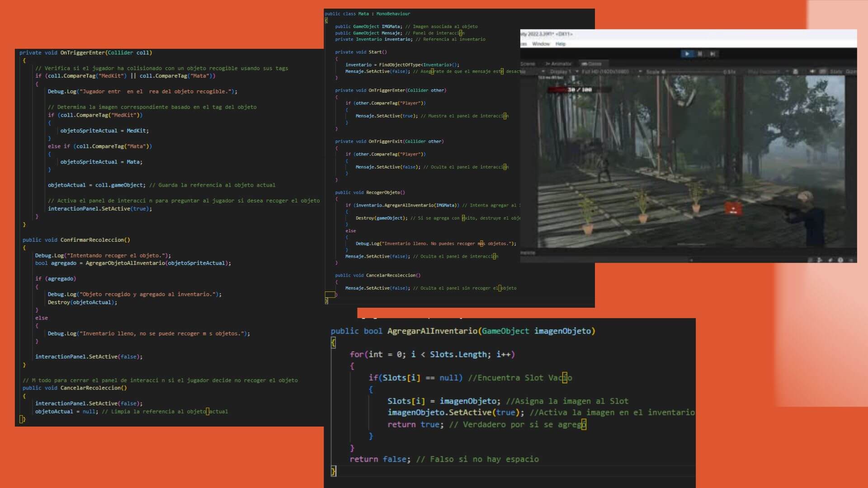Click the 'Slots[i] = imagenObjeto;' statement
Screen dimensions: 868x488
click(x=443, y=401)
